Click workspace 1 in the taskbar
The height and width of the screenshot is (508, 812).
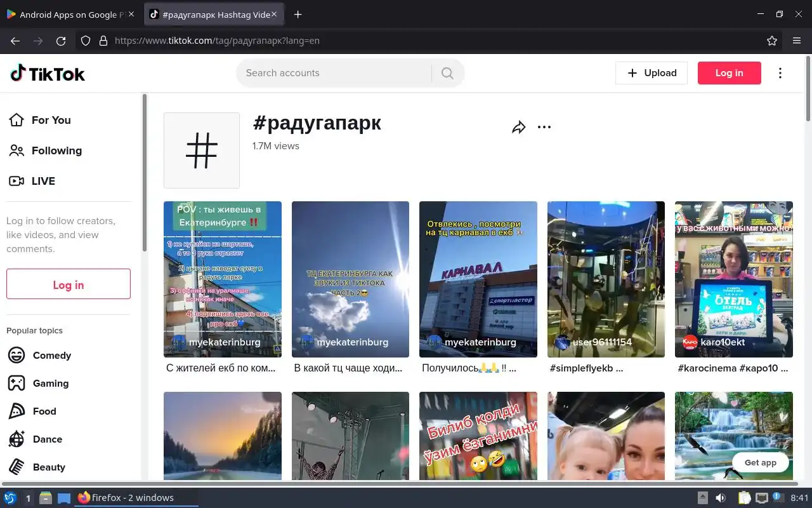pyautogui.click(x=28, y=498)
